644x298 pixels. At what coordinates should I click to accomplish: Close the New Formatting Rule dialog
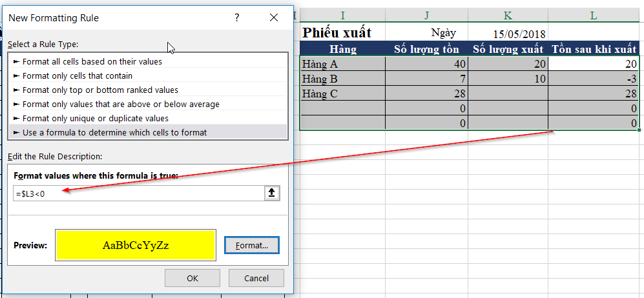(274, 17)
